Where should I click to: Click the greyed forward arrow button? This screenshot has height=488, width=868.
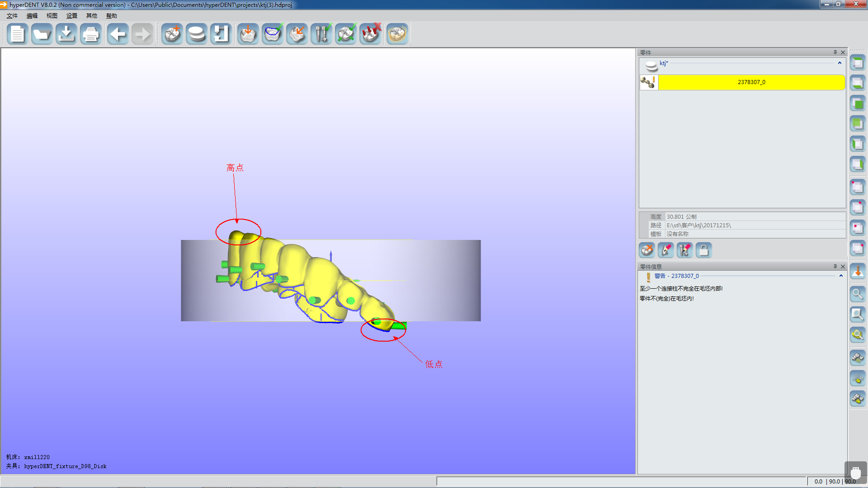(142, 34)
